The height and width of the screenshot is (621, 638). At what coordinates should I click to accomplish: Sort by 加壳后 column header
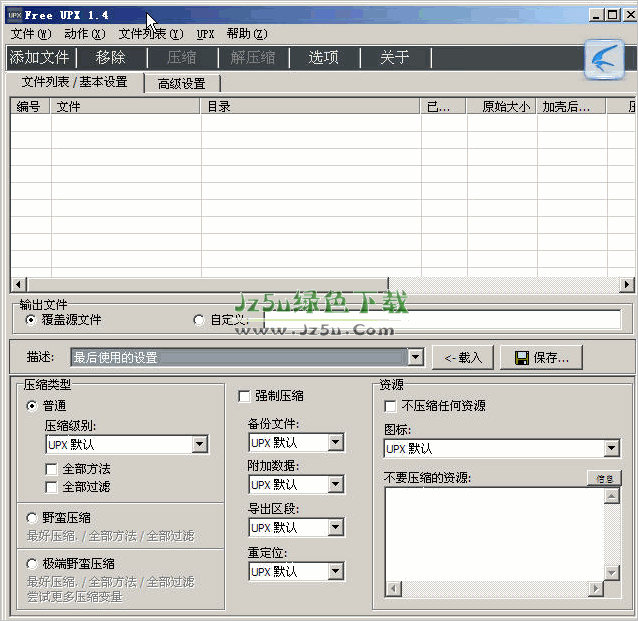(x=572, y=107)
